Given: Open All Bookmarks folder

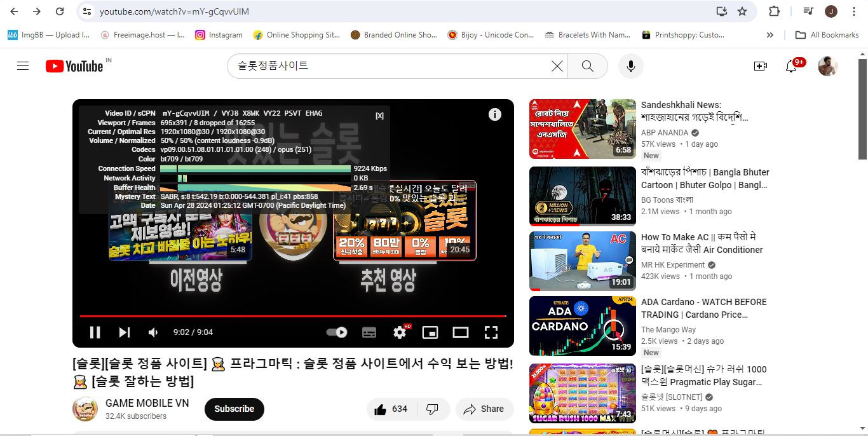Looking at the screenshot, I should pos(827,35).
